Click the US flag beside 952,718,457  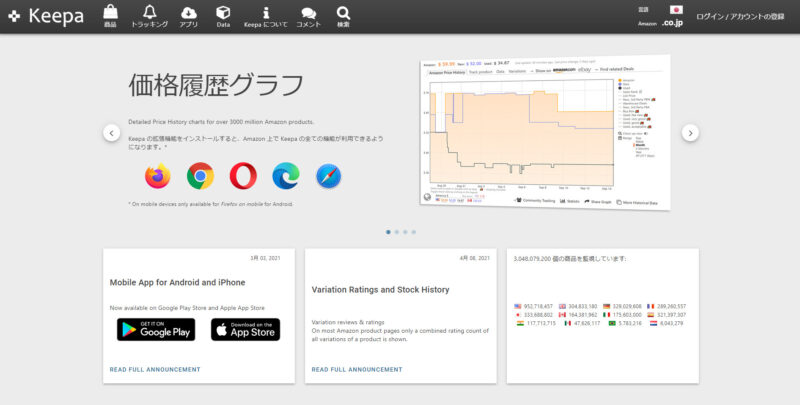(518, 307)
